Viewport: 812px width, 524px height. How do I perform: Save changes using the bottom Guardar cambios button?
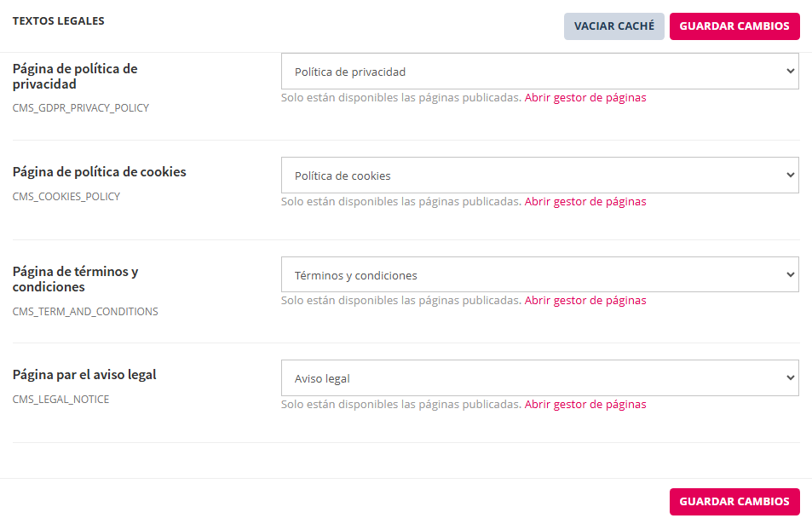pos(734,502)
